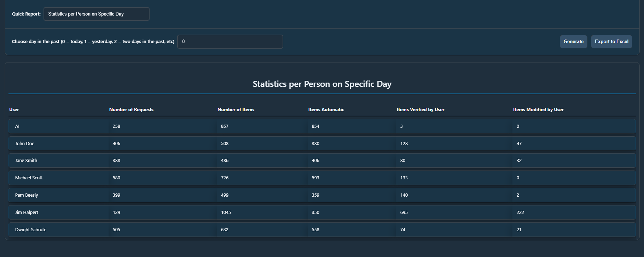This screenshot has height=257, width=644.
Task: Click Jim Halpert's verified items value 695
Action: [404, 212]
